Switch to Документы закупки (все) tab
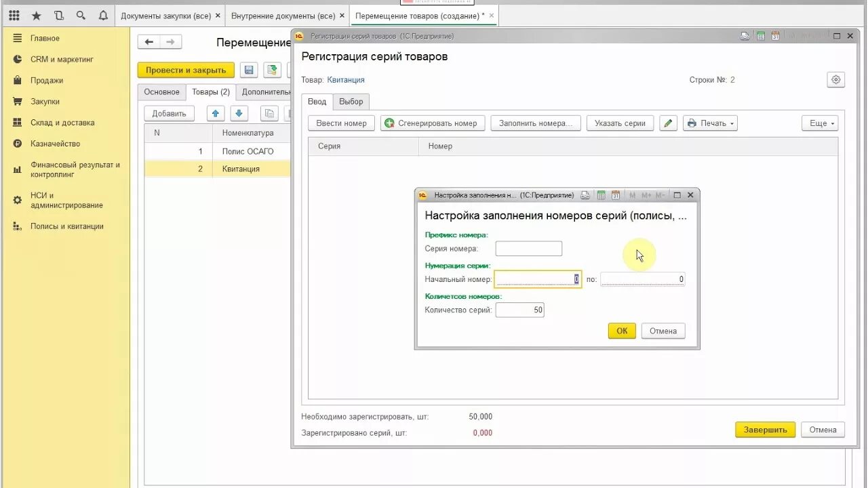This screenshot has height=488, width=868. pyautogui.click(x=165, y=15)
